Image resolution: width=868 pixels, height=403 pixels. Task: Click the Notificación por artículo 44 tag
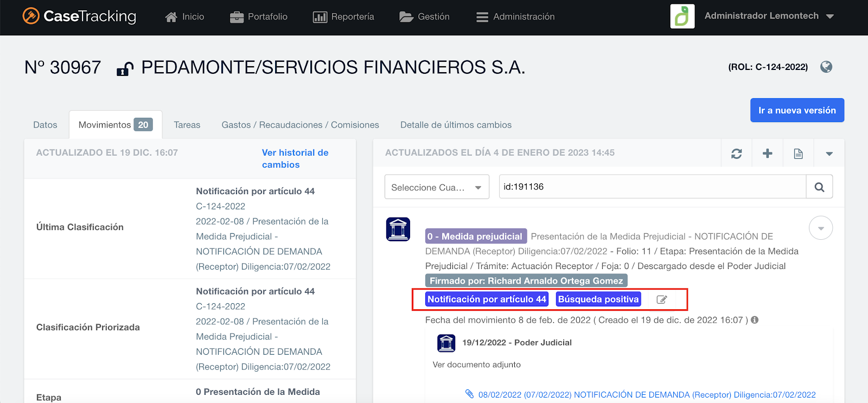[x=487, y=299]
